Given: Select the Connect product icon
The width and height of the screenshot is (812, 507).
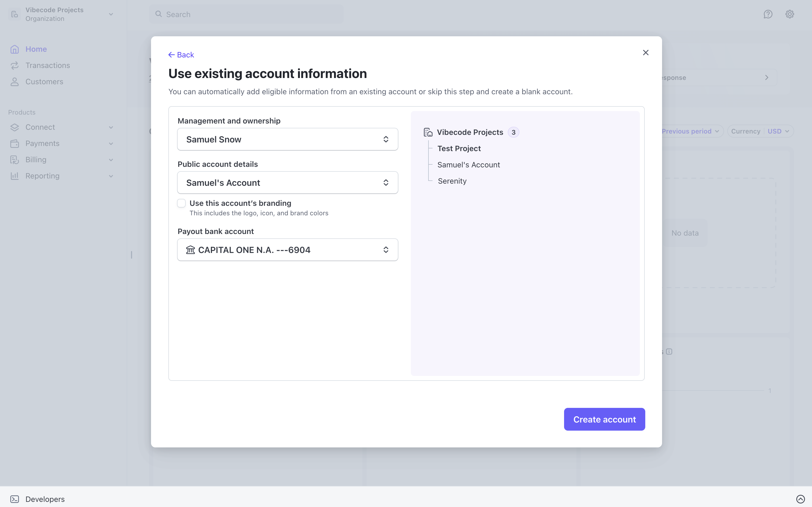Looking at the screenshot, I should [x=14, y=127].
